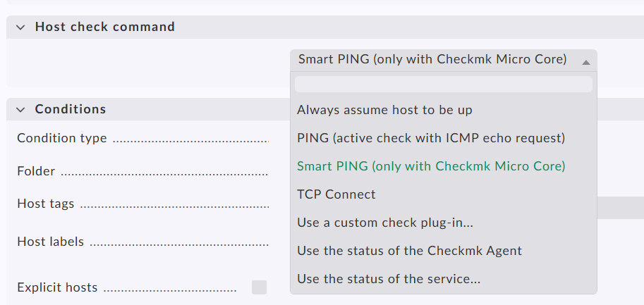Click the "Condition type" label
This screenshot has width=644, height=305.
click(62, 138)
